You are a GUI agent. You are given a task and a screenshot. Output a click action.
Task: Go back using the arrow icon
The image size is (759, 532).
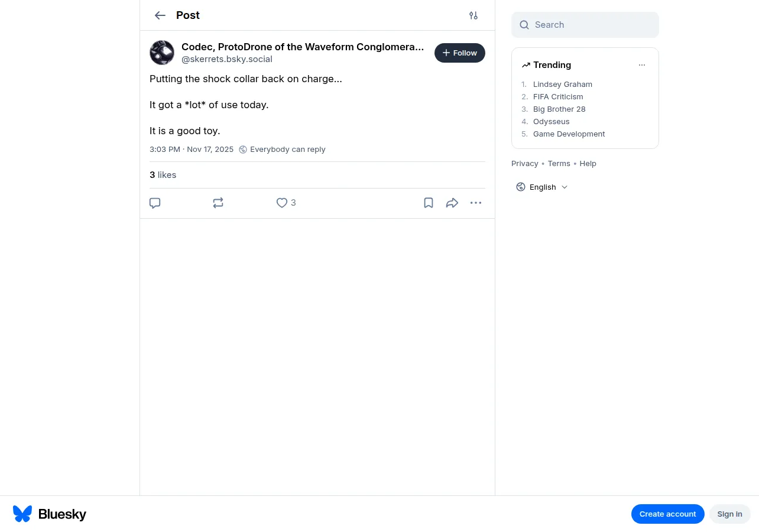160,15
